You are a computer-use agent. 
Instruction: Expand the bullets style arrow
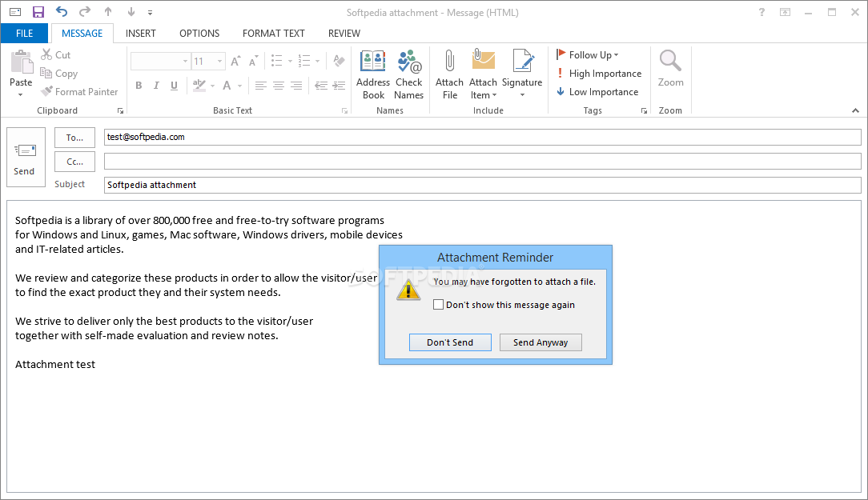tap(290, 62)
